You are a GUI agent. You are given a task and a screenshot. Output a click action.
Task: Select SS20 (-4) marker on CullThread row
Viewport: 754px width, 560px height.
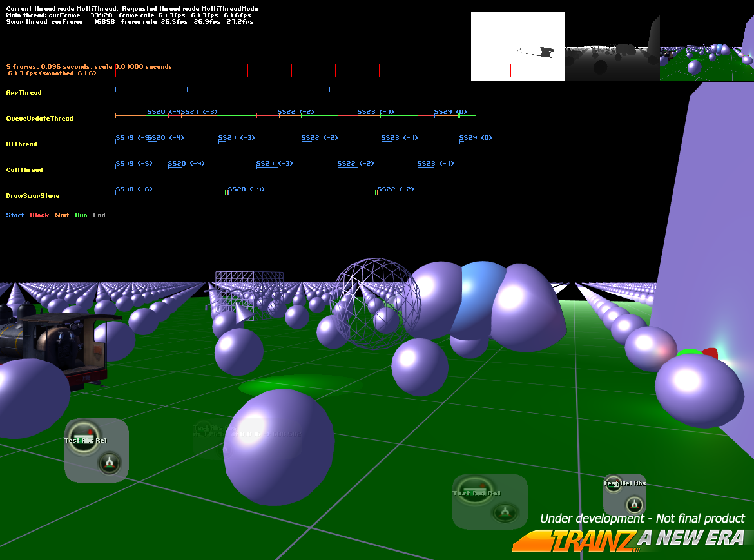point(186,164)
